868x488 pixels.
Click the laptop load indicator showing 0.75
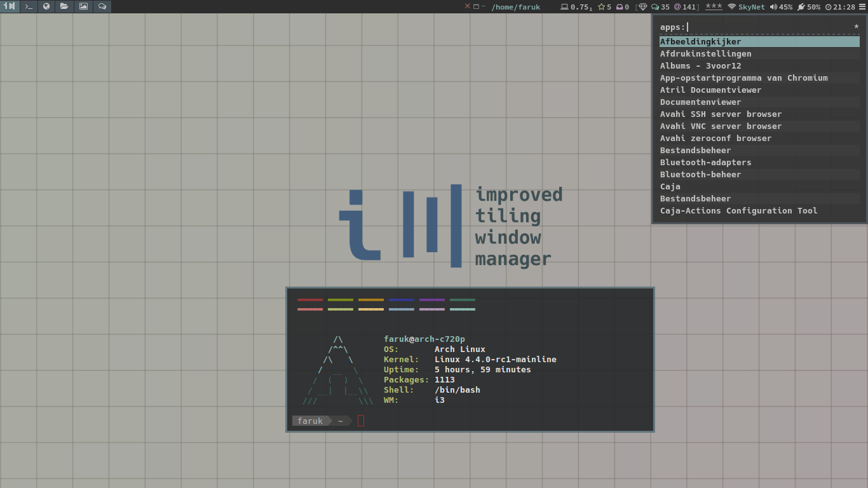[x=576, y=7]
